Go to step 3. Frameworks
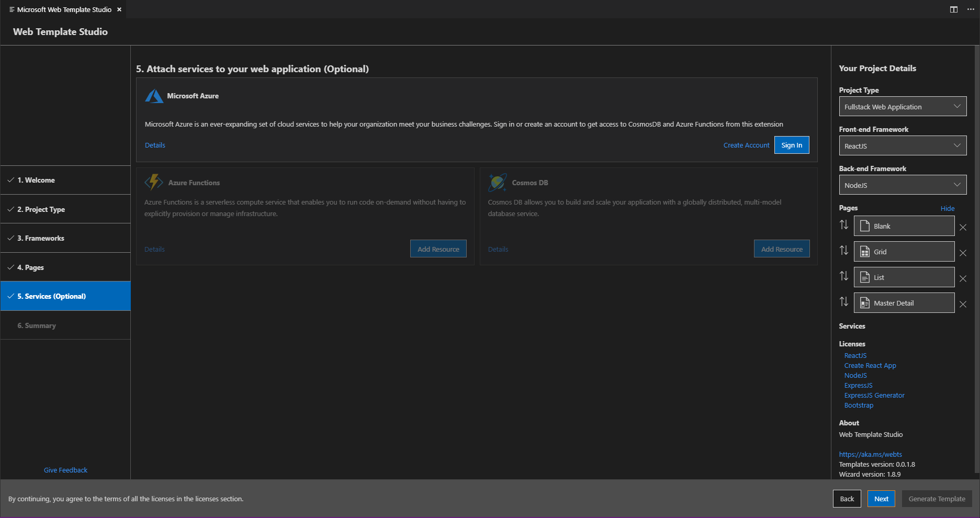 (65, 238)
